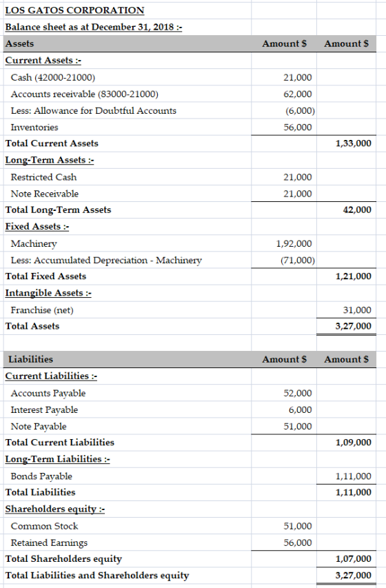Select 'Total Liabilities and Shareholders equity' label

pos(97,576)
